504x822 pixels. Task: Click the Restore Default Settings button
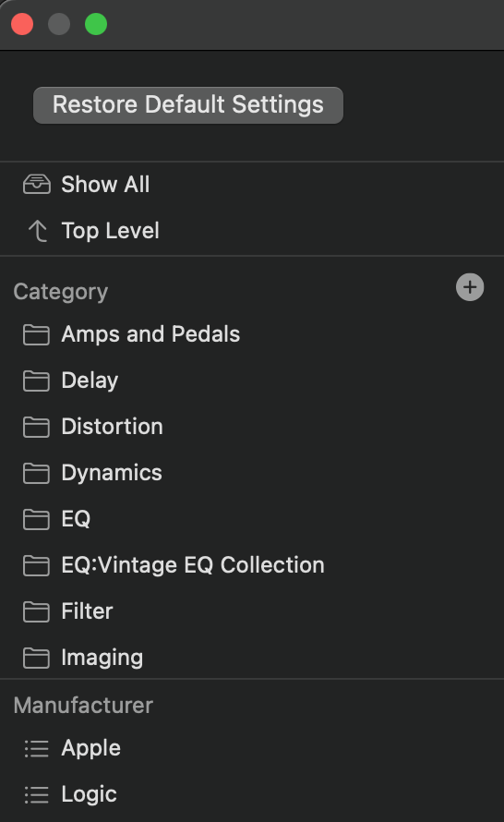[x=188, y=105]
